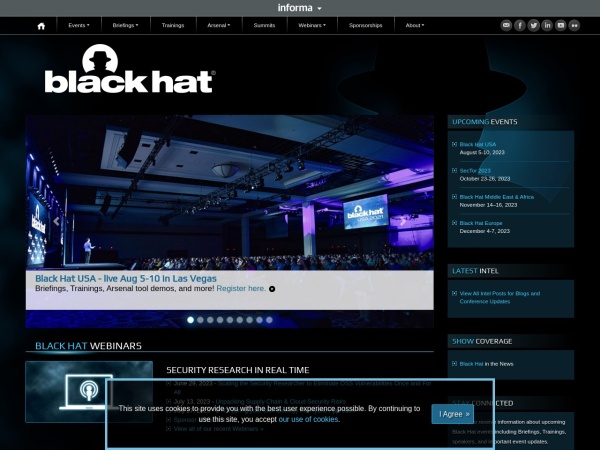600x450 pixels.
Task: Select the eighth carousel slide dot
Action: pos(259,320)
